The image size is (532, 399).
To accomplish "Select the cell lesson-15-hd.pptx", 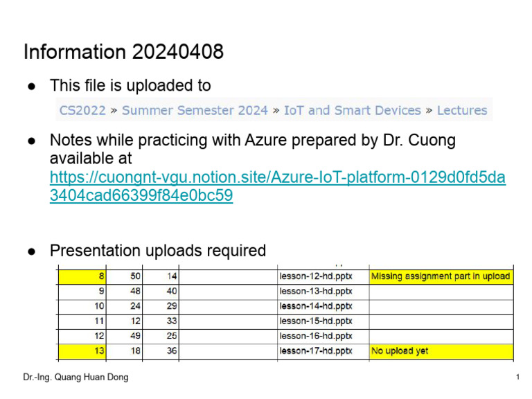I will click(323, 321).
